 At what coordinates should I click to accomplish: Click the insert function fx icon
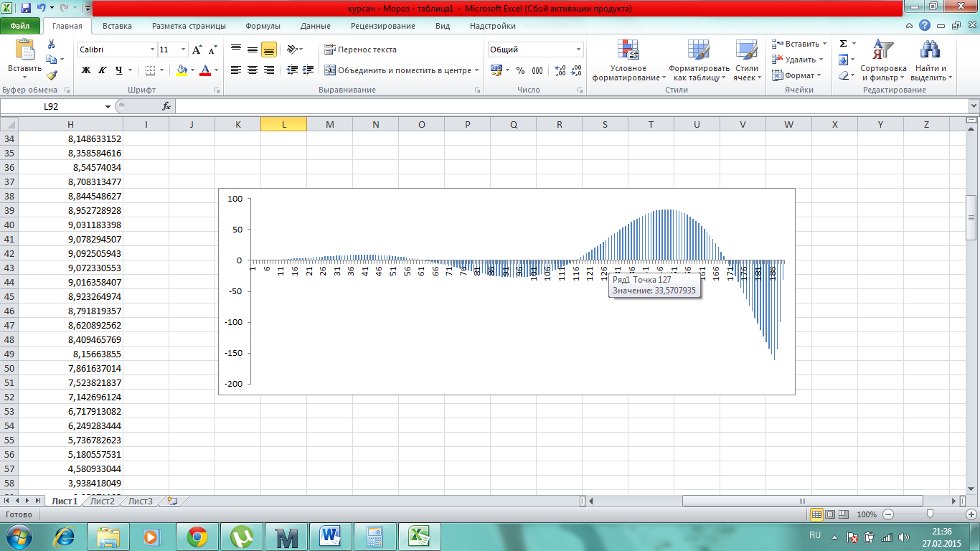pyautogui.click(x=166, y=106)
